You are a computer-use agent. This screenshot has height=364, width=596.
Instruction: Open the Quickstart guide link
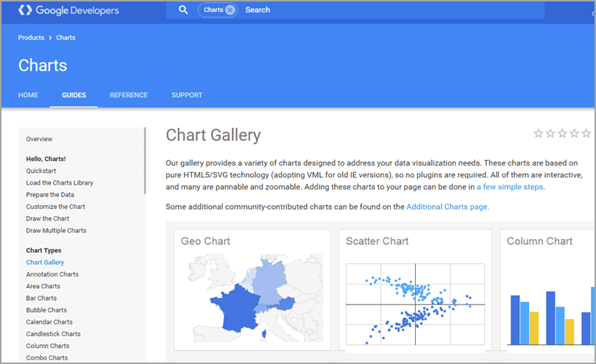(x=41, y=171)
